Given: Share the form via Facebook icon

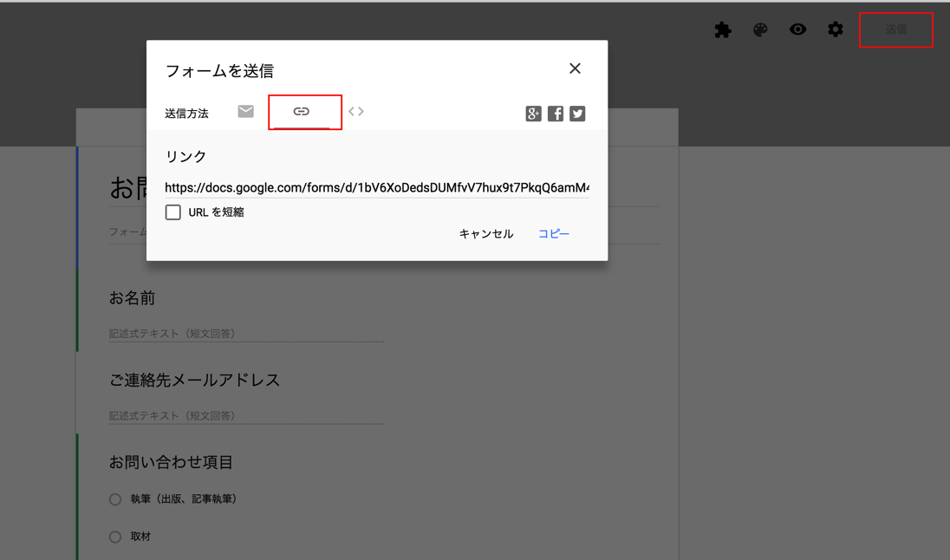Looking at the screenshot, I should pyautogui.click(x=556, y=114).
